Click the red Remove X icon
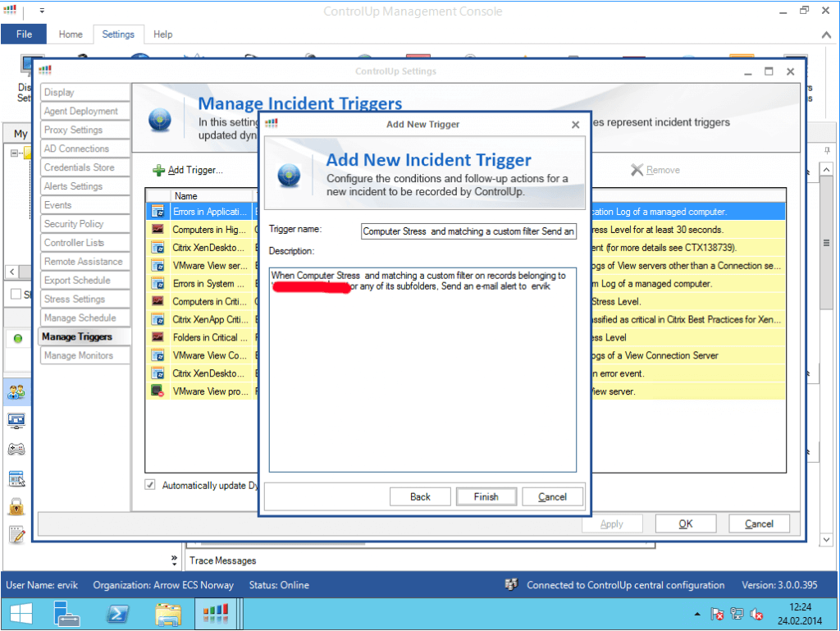 point(637,170)
